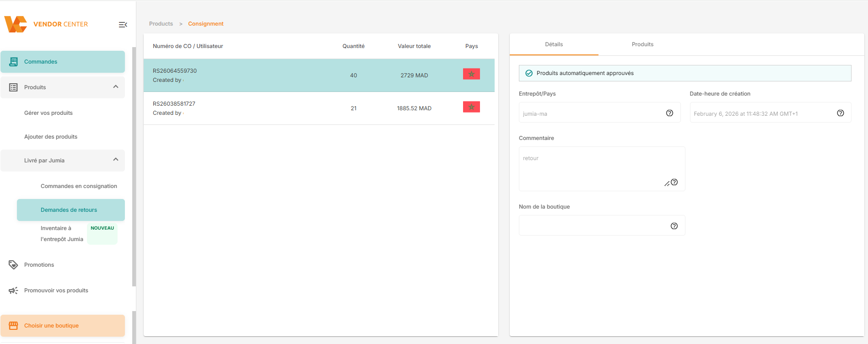Switch to the Produits tab
This screenshot has height=344, width=868.
[x=642, y=44]
